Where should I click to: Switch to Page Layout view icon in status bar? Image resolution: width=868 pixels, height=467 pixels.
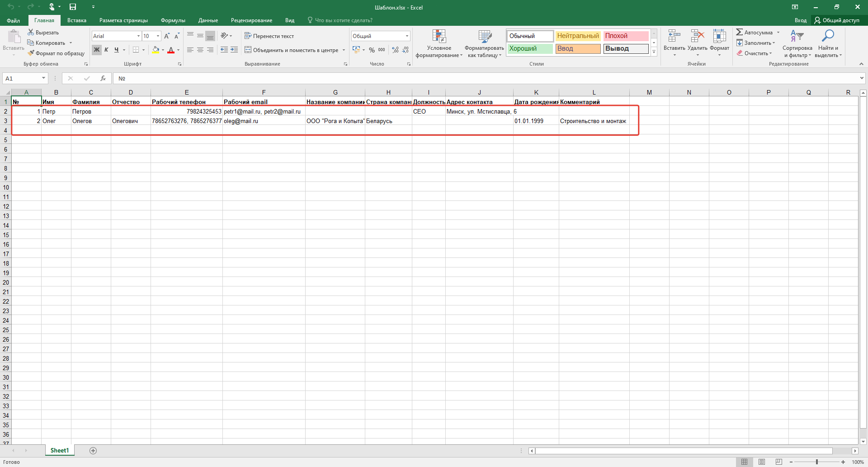point(762,462)
